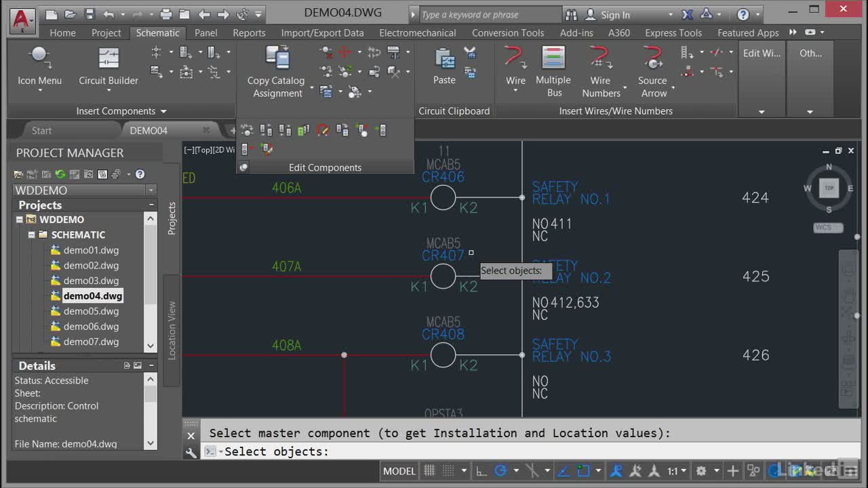This screenshot has width=868, height=488.
Task: Collapse the SCHEMATIC folder node
Action: (31, 235)
